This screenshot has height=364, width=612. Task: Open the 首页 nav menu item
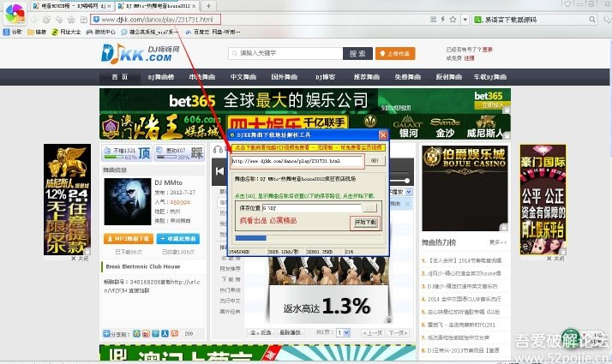tap(120, 77)
